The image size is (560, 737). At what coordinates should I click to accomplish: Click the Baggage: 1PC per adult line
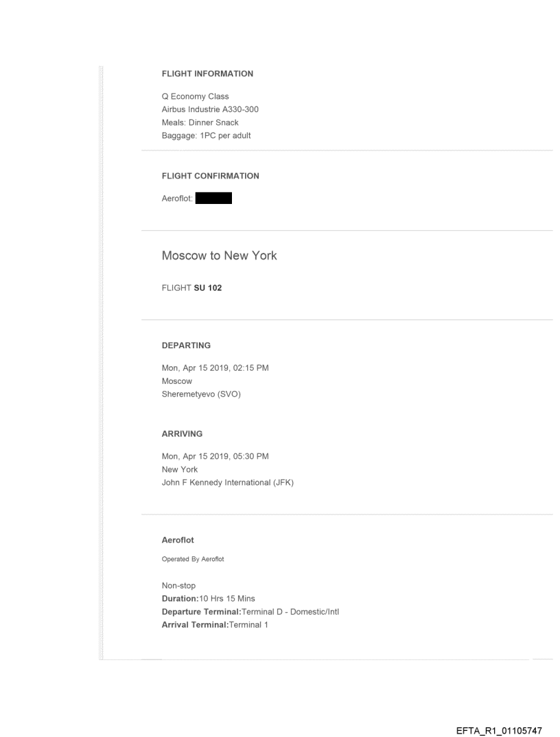pos(206,135)
